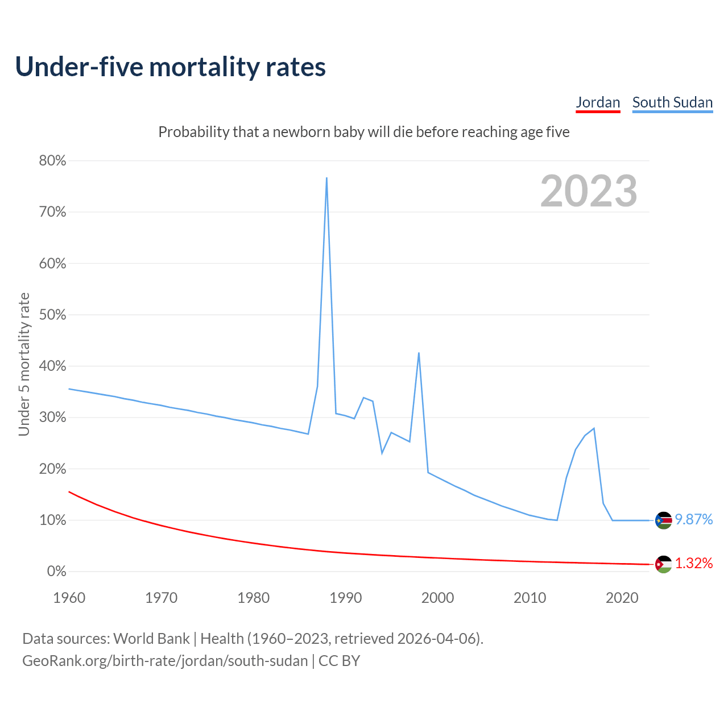Click the 80% y-axis tick label
Image resolution: width=728 pixels, height=728 pixels.
pos(53,161)
